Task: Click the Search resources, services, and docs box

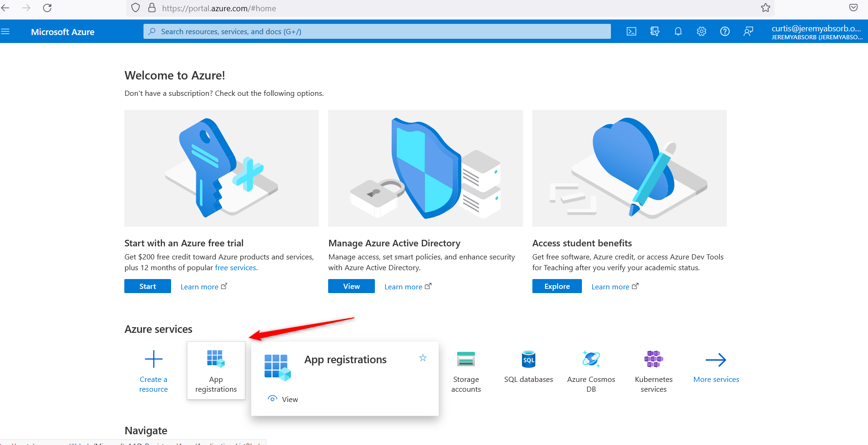Action: 377,31
